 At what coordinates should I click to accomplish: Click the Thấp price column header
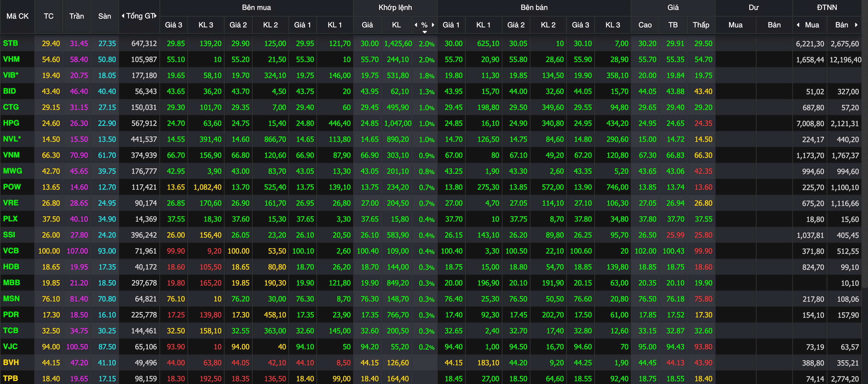tap(701, 25)
